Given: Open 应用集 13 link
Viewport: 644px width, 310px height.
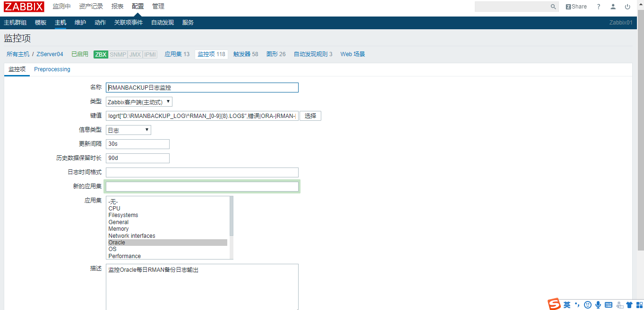Looking at the screenshot, I should point(177,54).
